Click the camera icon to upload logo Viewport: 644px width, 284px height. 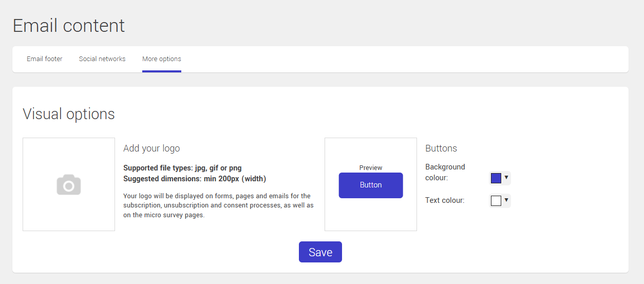tap(69, 184)
